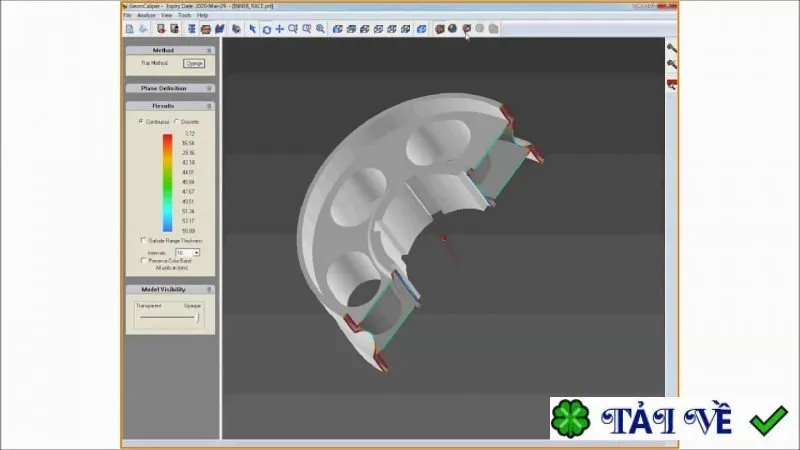Click the 51.34 thickness value

[x=188, y=211]
